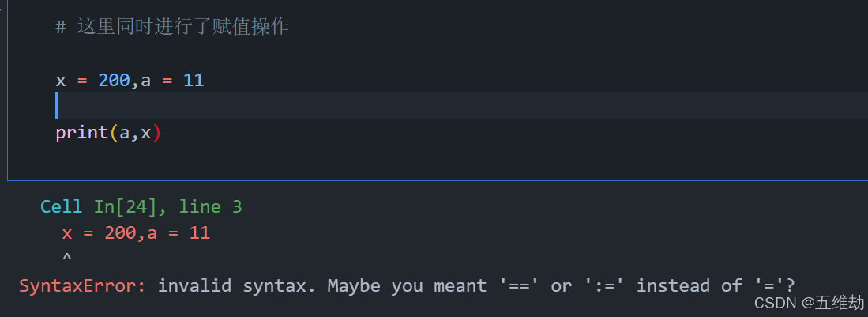
Task: Place cursor on the number 200 in code
Action: (x=114, y=80)
